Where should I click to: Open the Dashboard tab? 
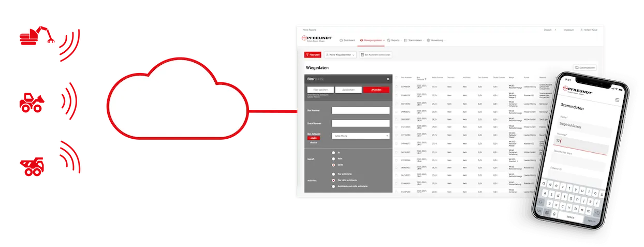348,40
